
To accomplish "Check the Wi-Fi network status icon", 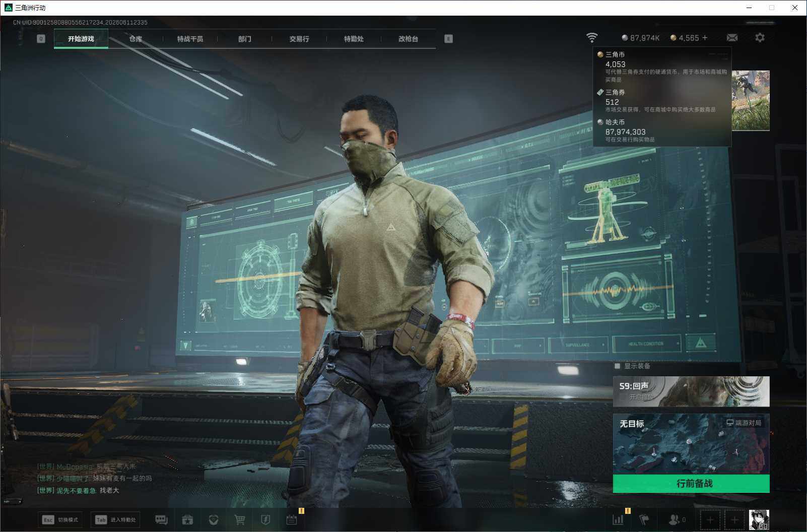I will coord(592,38).
